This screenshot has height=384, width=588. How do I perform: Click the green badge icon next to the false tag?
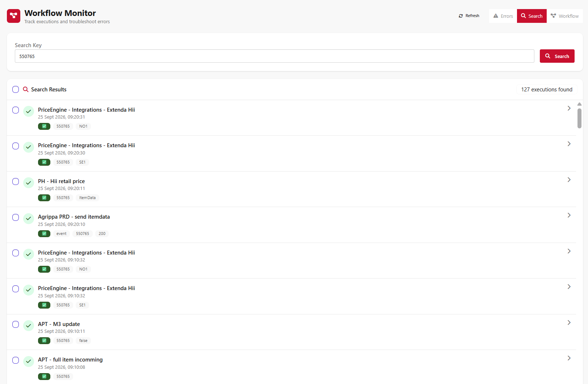pos(44,340)
